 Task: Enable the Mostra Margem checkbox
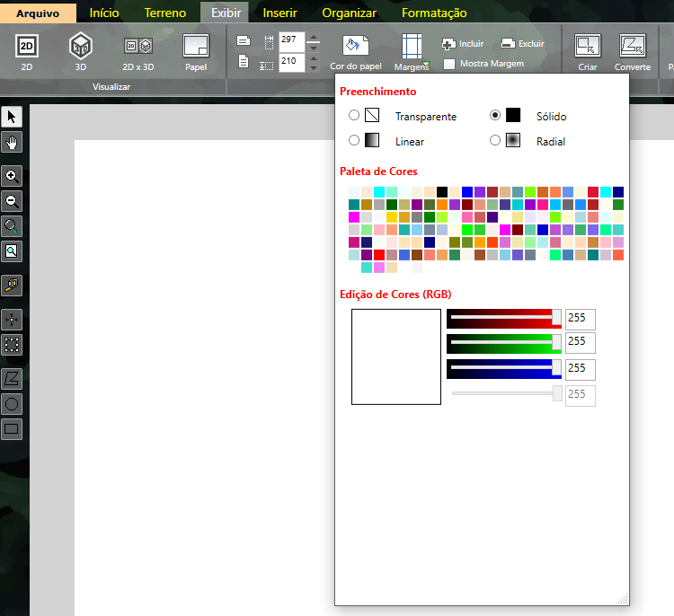click(x=449, y=64)
